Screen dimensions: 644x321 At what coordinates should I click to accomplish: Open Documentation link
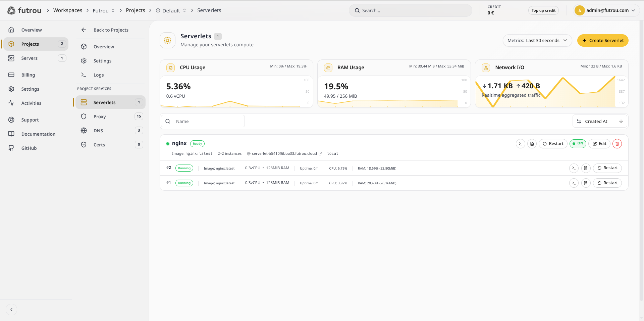pos(36,134)
